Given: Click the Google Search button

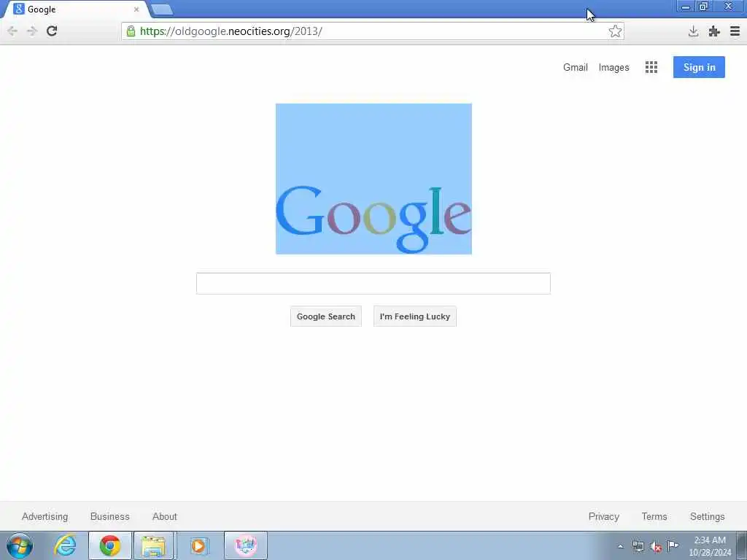Looking at the screenshot, I should pos(326,316).
